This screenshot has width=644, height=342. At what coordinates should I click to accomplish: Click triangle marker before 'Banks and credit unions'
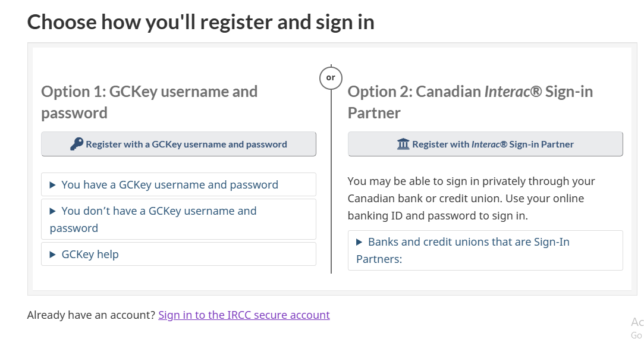(359, 242)
